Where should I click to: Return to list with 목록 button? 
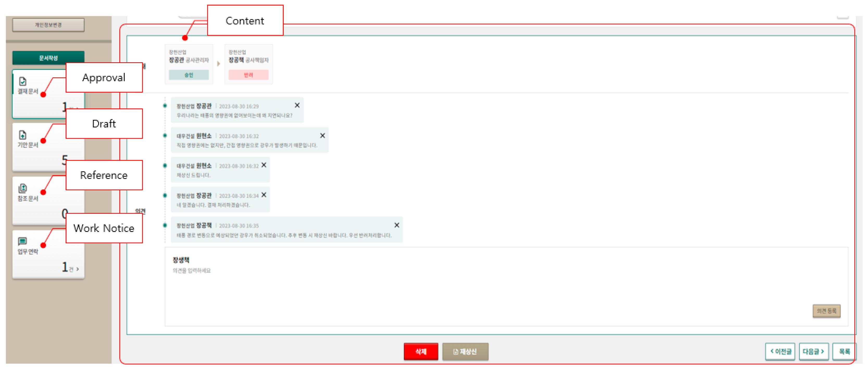click(x=844, y=352)
